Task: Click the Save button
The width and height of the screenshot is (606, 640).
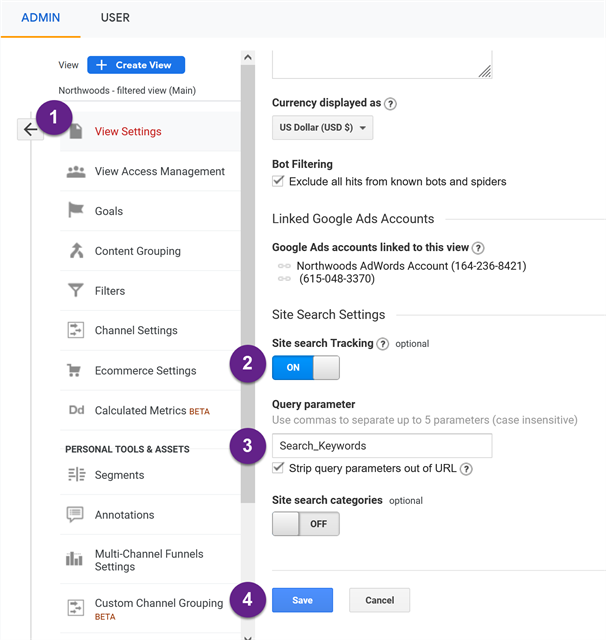Action: pyautogui.click(x=302, y=600)
